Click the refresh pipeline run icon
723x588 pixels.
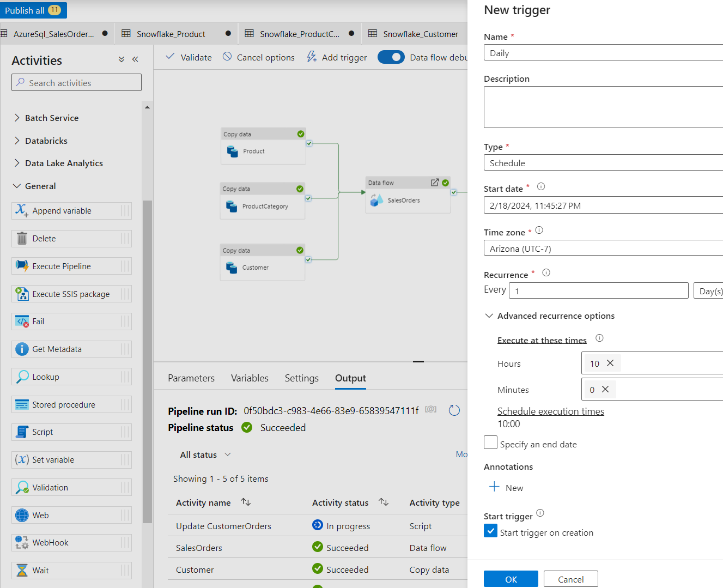(454, 410)
